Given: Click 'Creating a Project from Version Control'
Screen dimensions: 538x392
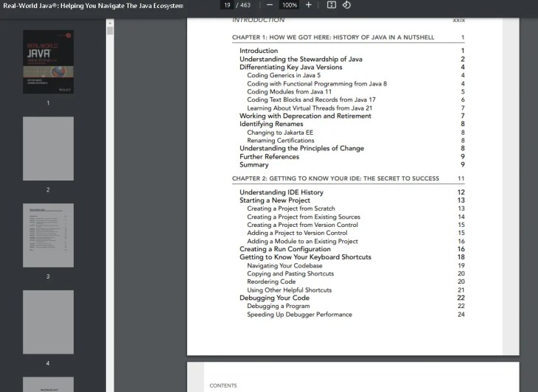Looking at the screenshot, I should click(302, 225).
